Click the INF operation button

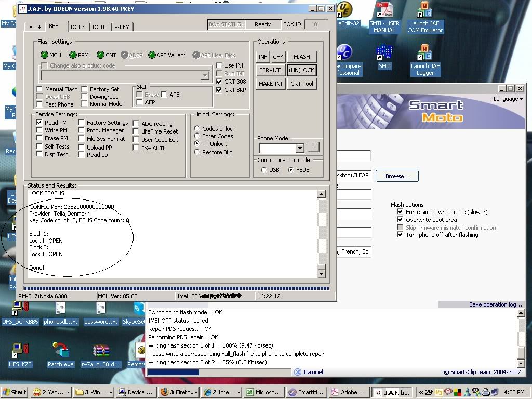click(262, 57)
